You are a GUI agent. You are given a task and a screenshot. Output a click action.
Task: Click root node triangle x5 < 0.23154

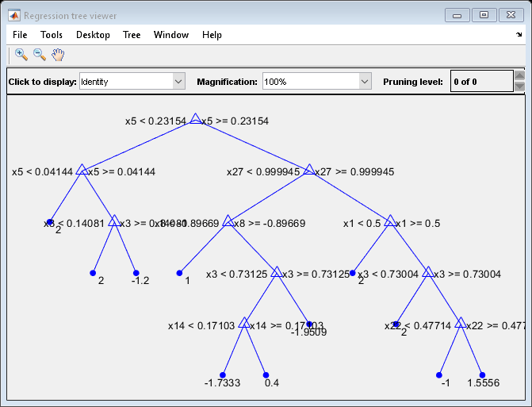click(x=195, y=120)
